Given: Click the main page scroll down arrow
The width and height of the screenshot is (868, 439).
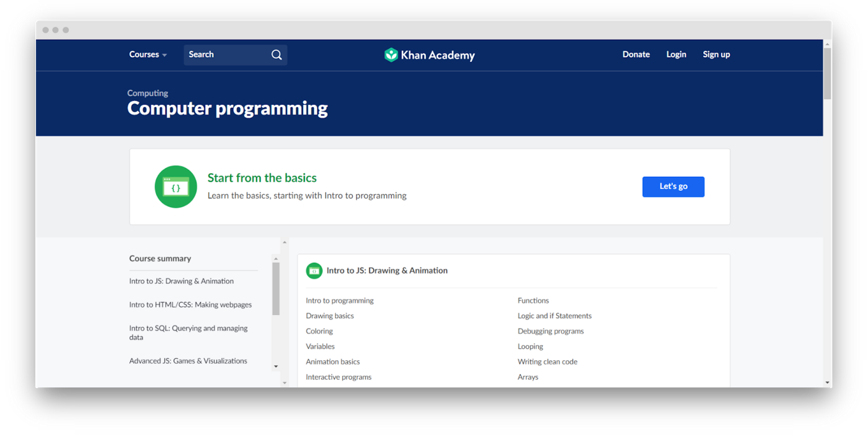Looking at the screenshot, I should 827,383.
